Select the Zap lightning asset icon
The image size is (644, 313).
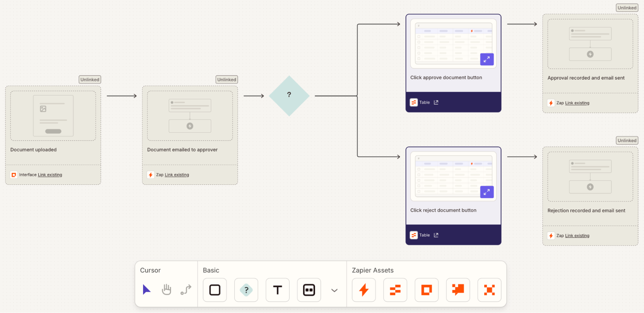pos(363,289)
